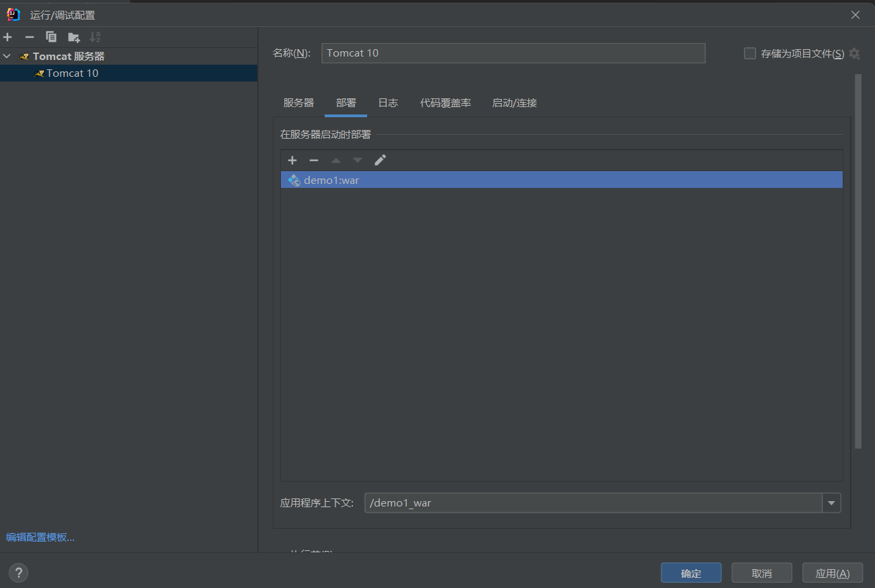Confirm with the 确定 button
Image resolution: width=875 pixels, height=588 pixels.
(x=691, y=573)
